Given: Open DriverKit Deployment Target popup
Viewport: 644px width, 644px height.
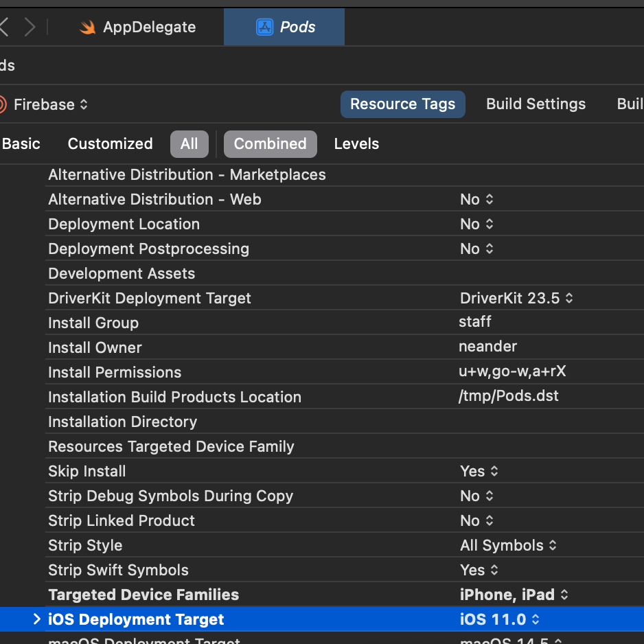Looking at the screenshot, I should (516, 298).
